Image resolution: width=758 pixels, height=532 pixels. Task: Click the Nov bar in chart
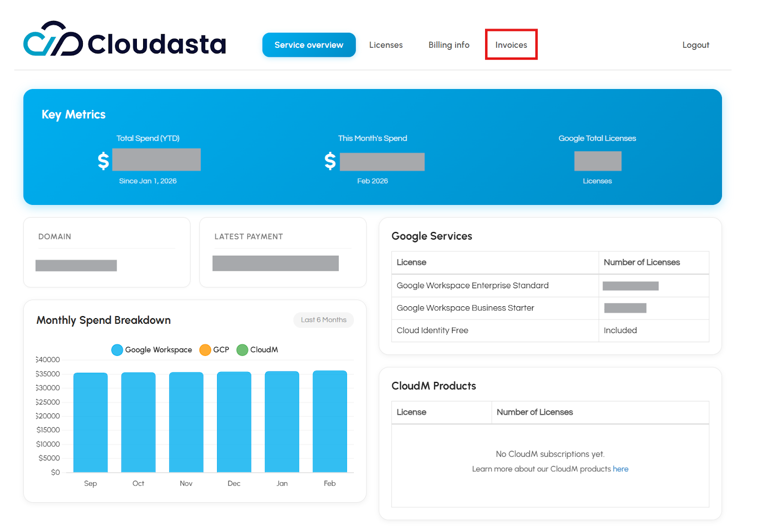coord(186,422)
